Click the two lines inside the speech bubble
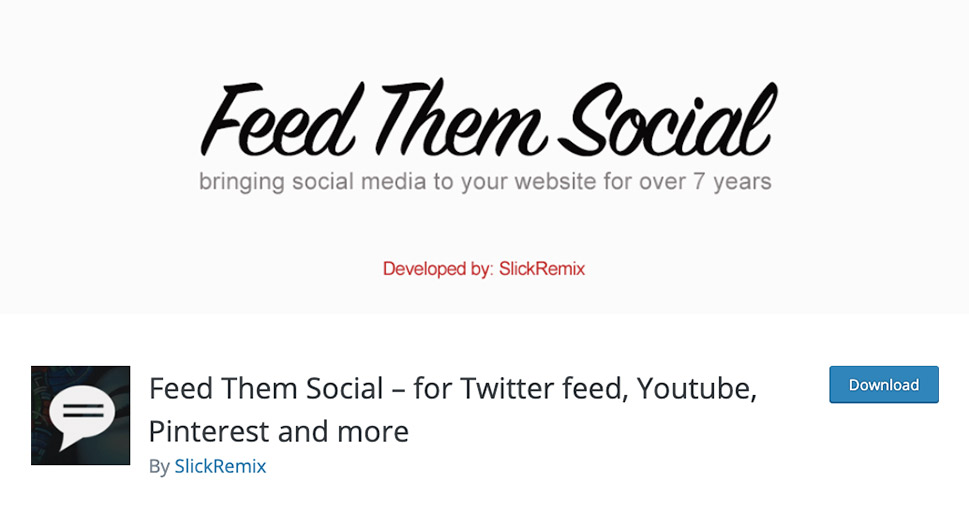This screenshot has height=518, width=969. pos(83,411)
